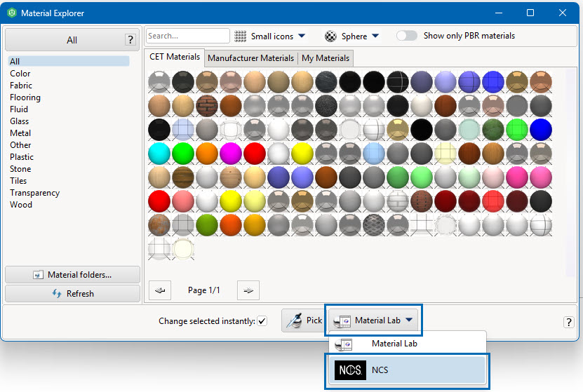Select the pure blue sphere ending third row

coord(541,130)
